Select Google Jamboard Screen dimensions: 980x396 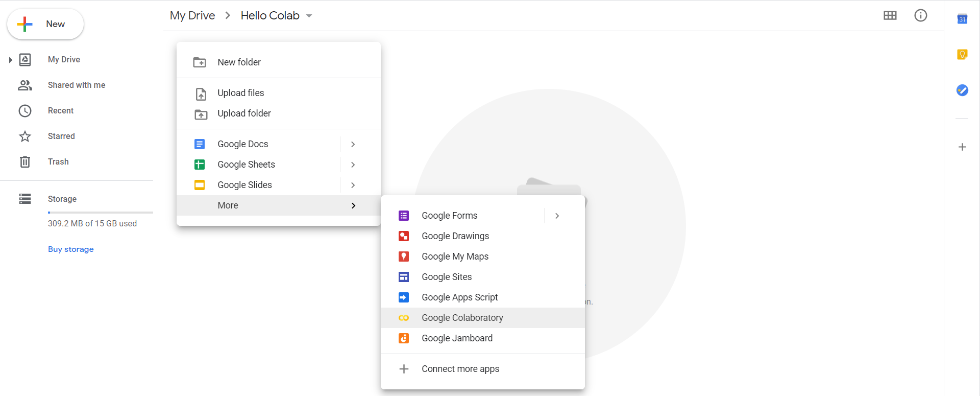coord(483,338)
